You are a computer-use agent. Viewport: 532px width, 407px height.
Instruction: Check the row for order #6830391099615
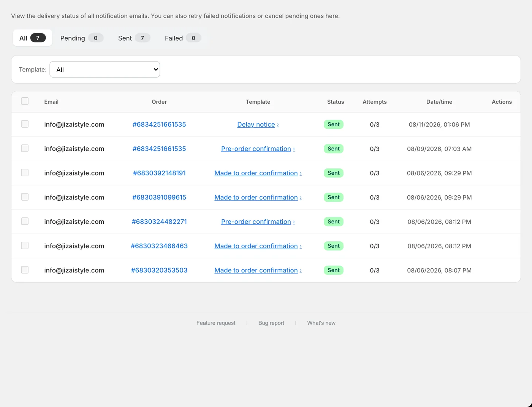pyautogui.click(x=25, y=197)
